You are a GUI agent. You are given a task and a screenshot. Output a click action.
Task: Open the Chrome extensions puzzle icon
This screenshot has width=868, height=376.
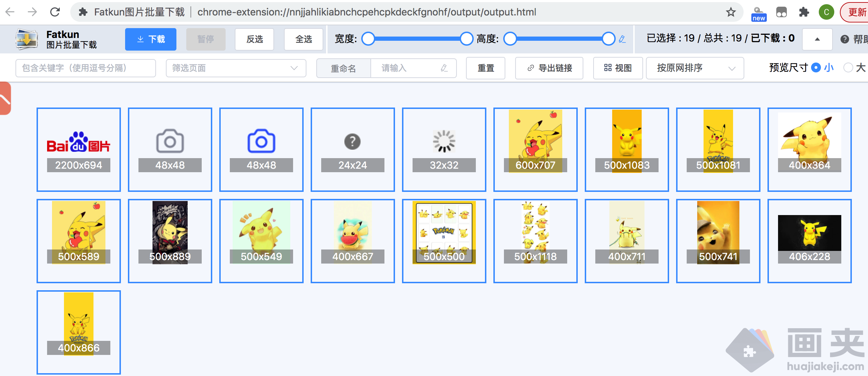804,12
